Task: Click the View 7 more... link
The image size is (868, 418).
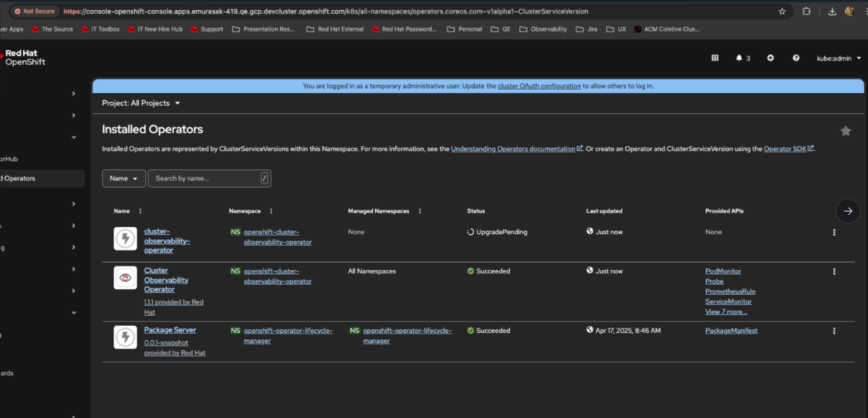Action: (x=726, y=312)
